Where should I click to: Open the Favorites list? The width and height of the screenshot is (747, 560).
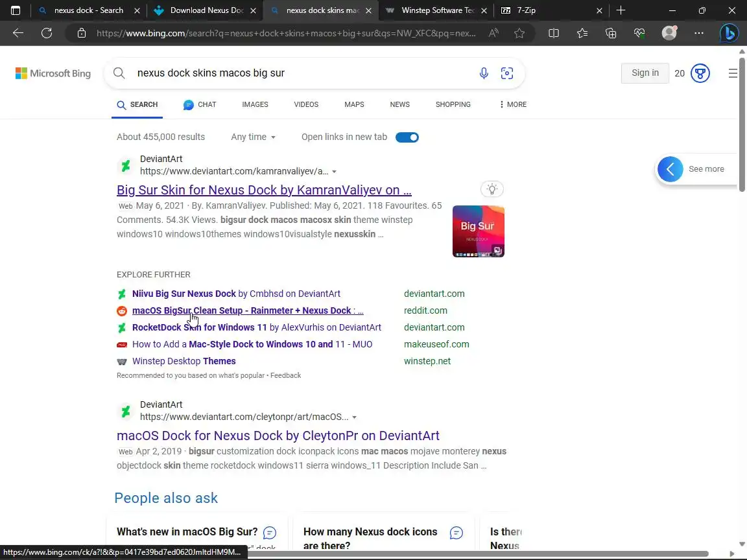[x=582, y=33]
